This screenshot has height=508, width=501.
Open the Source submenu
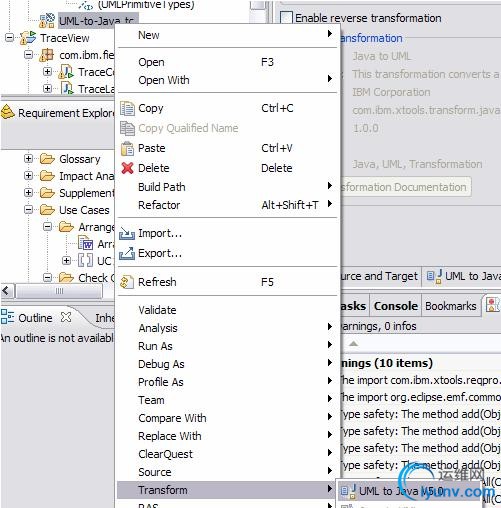click(227, 472)
